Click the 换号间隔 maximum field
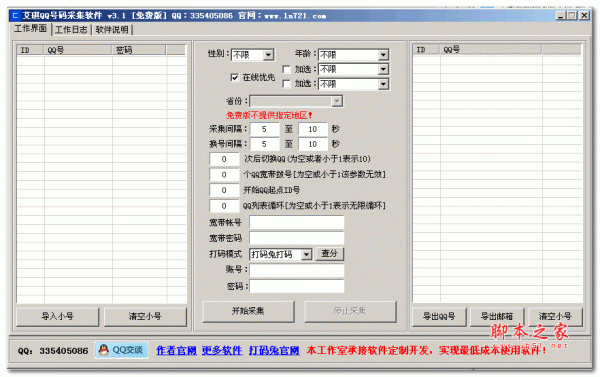600x377 pixels. click(313, 144)
